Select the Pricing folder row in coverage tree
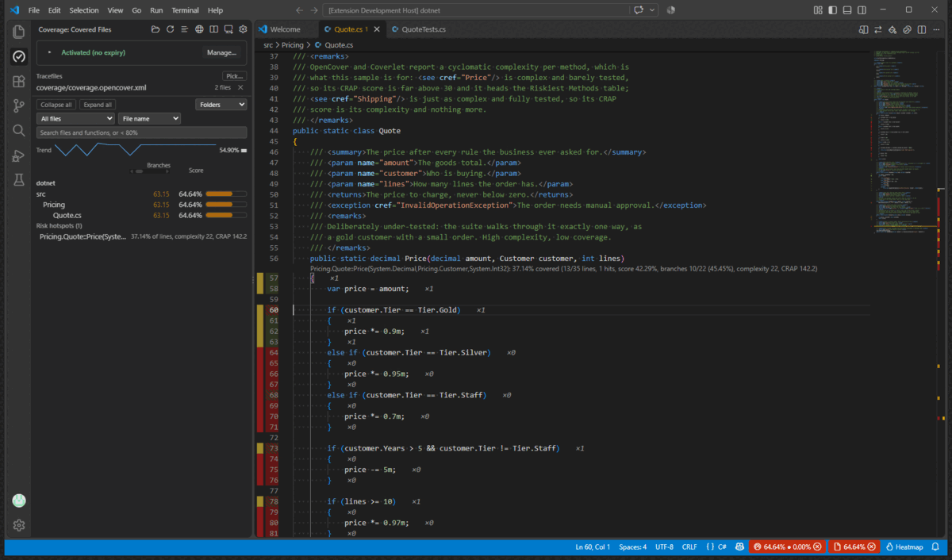Screen dimensions: 952x560 coord(141,205)
